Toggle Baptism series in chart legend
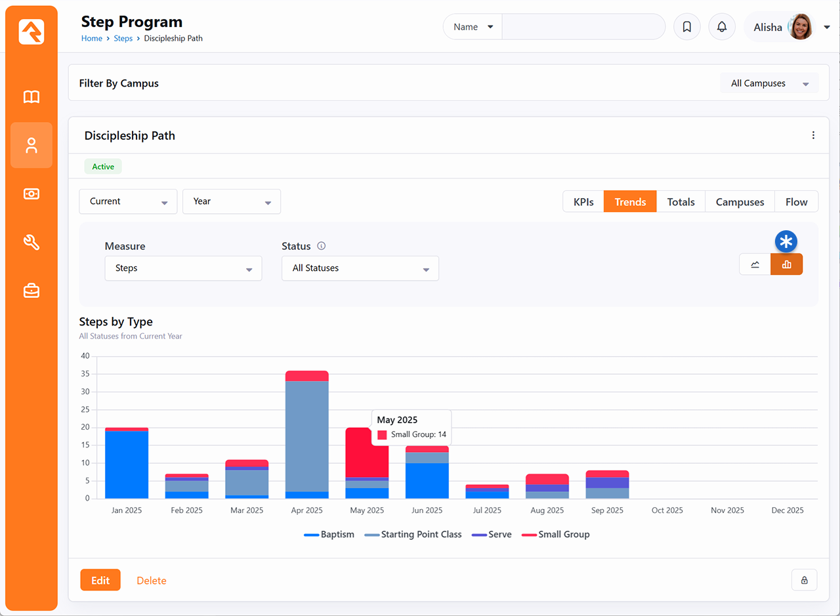840x616 pixels. (329, 535)
